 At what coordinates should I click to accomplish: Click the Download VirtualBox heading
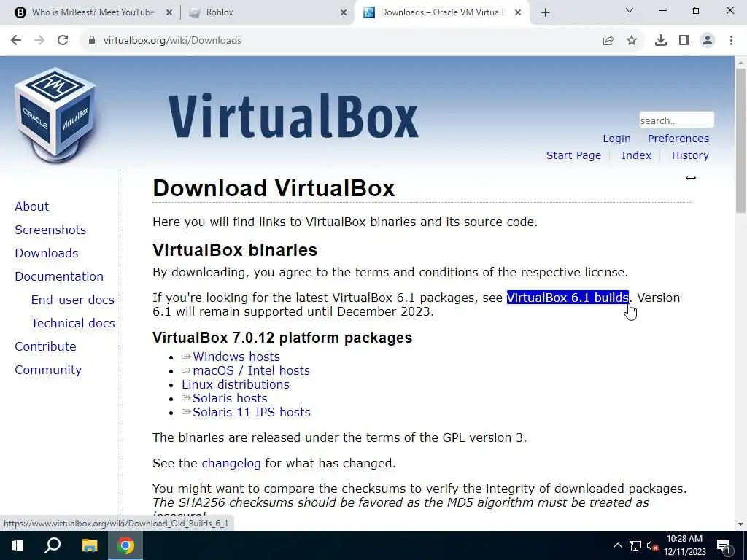click(274, 188)
